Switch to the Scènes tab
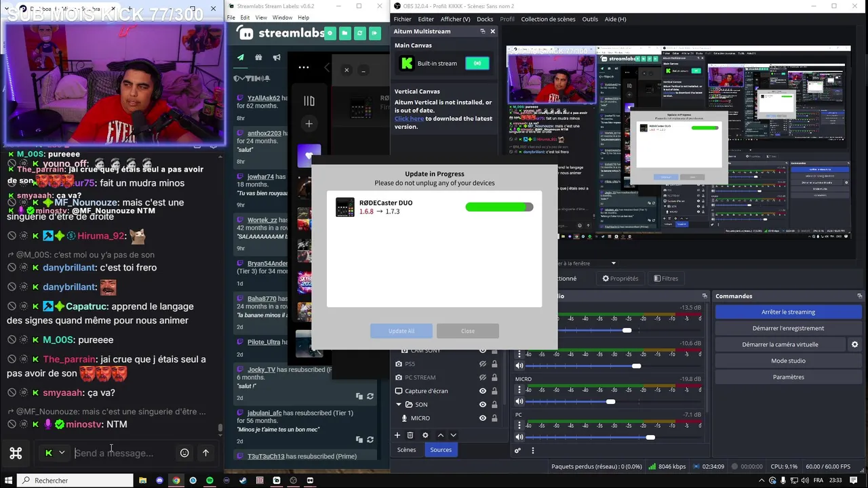Screen dimensions: 868x488 [x=406, y=450]
